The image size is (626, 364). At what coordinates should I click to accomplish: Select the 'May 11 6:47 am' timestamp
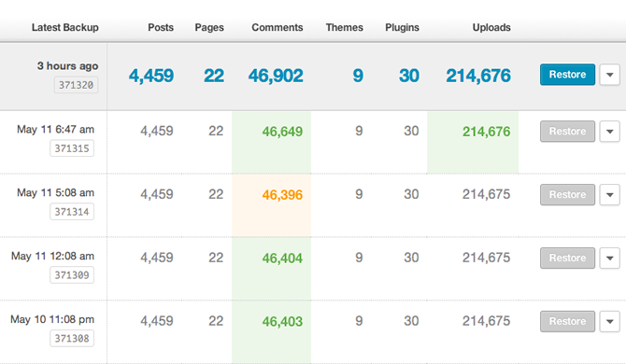tap(55, 129)
